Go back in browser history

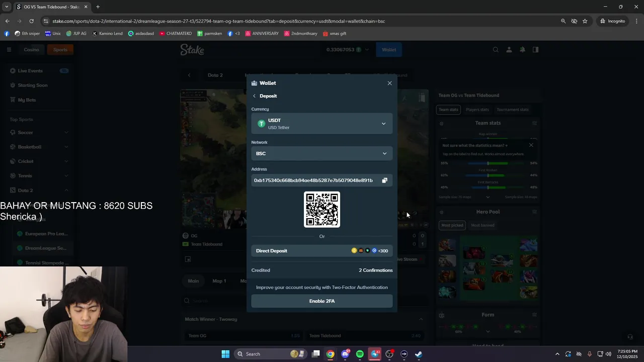(7, 21)
